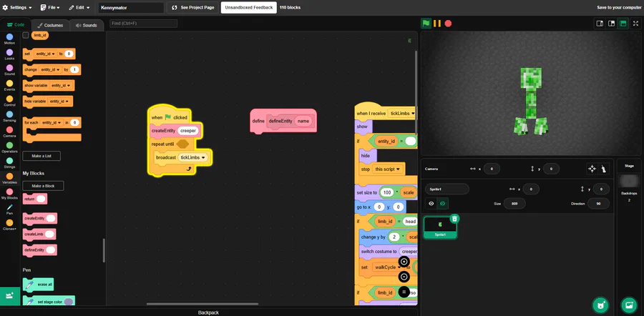Select the Variables block category
The height and width of the screenshot is (316, 644).
coord(9,178)
